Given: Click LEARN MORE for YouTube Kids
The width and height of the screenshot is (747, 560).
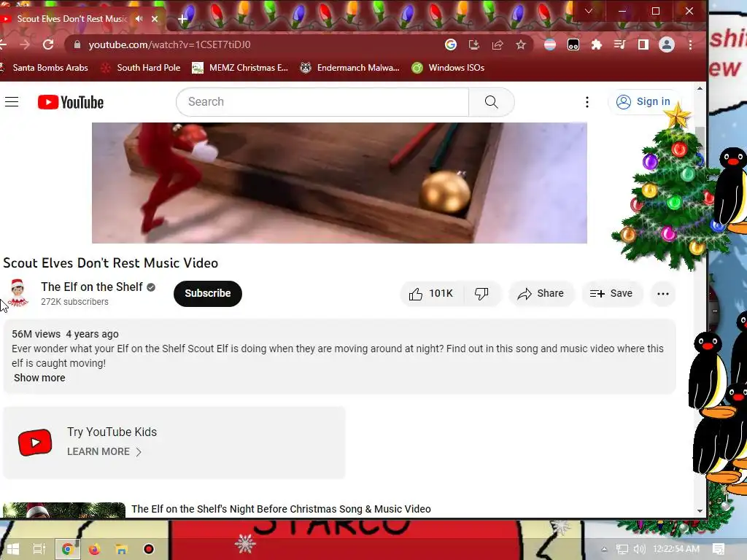Looking at the screenshot, I should coord(104,451).
